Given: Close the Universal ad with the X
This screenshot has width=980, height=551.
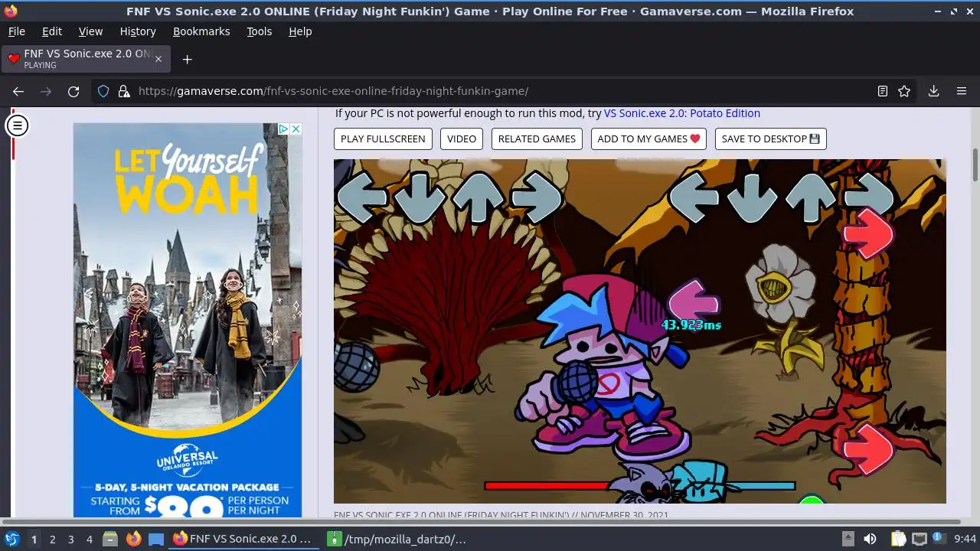Looking at the screenshot, I should [296, 129].
